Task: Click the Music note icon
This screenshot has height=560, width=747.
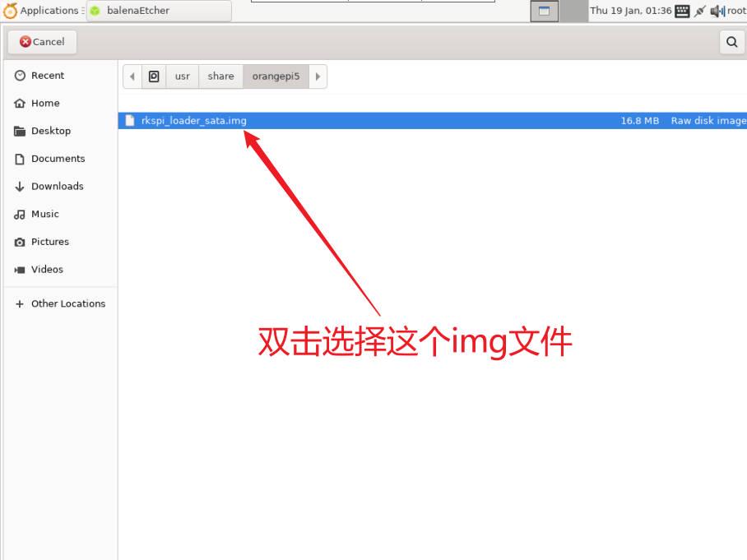Action: click(20, 215)
